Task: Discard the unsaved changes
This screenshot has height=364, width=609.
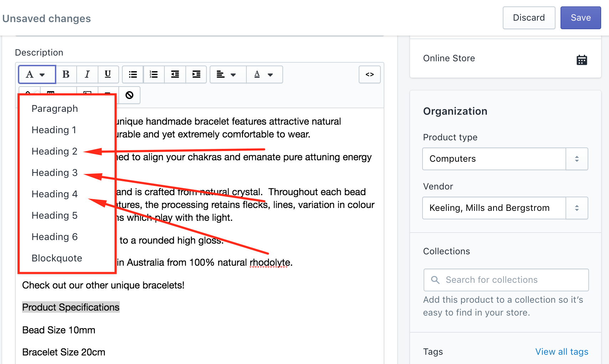Action: [x=529, y=17]
